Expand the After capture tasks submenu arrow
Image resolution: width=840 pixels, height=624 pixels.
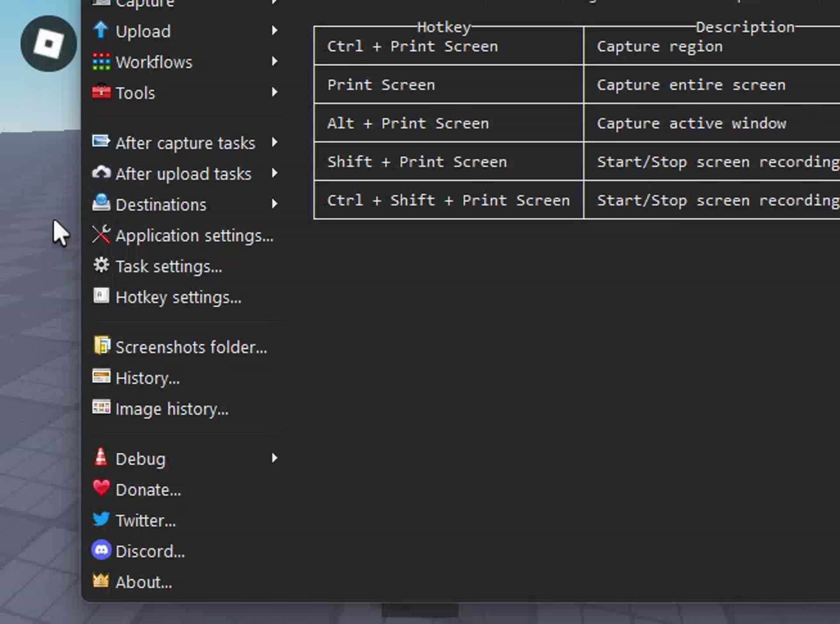(x=274, y=142)
